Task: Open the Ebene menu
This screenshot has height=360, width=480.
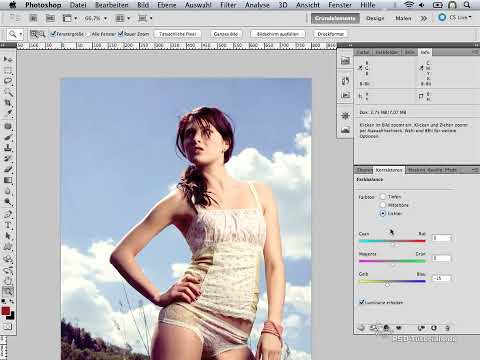Action: (x=167, y=5)
